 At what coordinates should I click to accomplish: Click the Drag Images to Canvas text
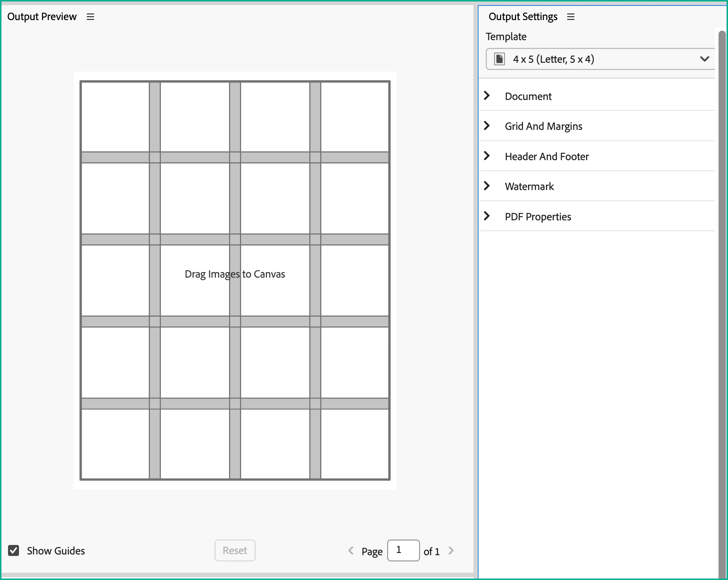pyautogui.click(x=235, y=274)
